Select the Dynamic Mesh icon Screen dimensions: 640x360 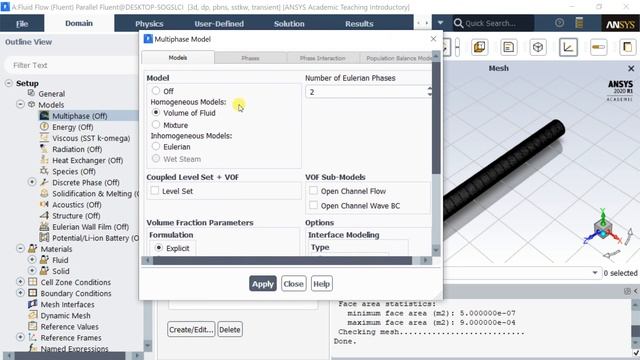tap(33, 315)
